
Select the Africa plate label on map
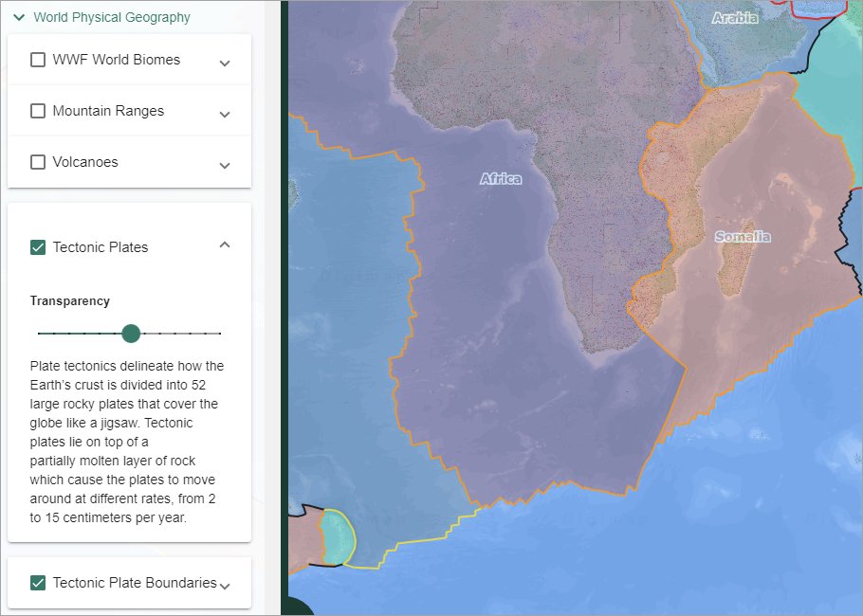[x=501, y=178]
